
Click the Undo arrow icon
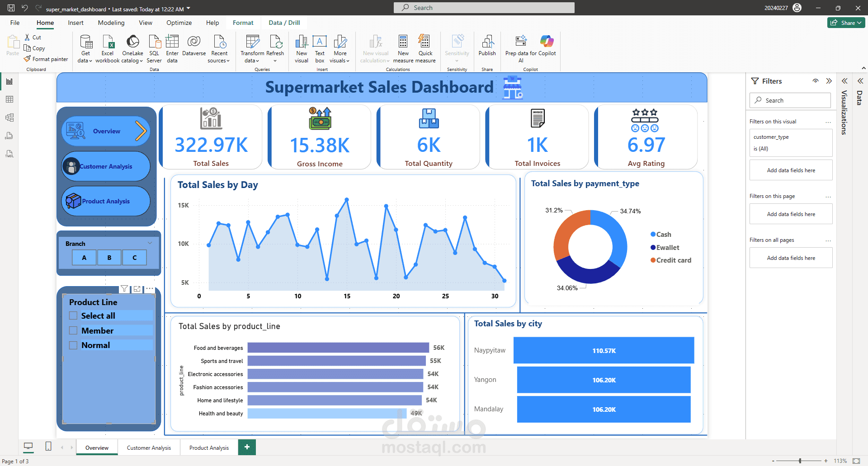(x=25, y=8)
